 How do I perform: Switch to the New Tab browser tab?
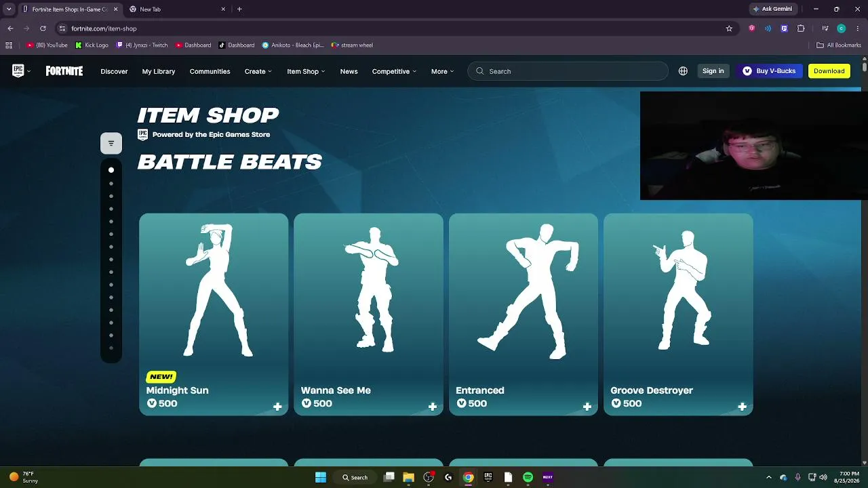[178, 9]
